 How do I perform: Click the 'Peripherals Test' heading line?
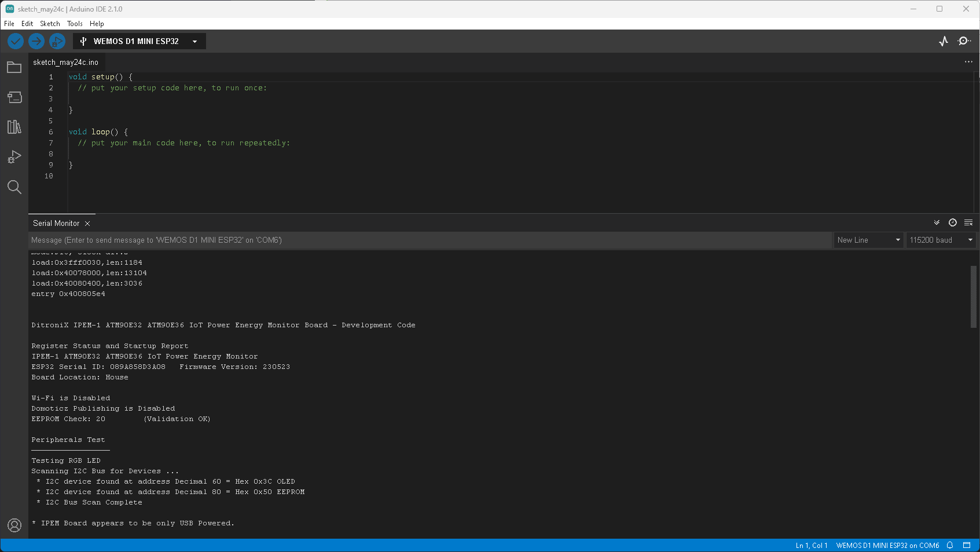[68, 440]
